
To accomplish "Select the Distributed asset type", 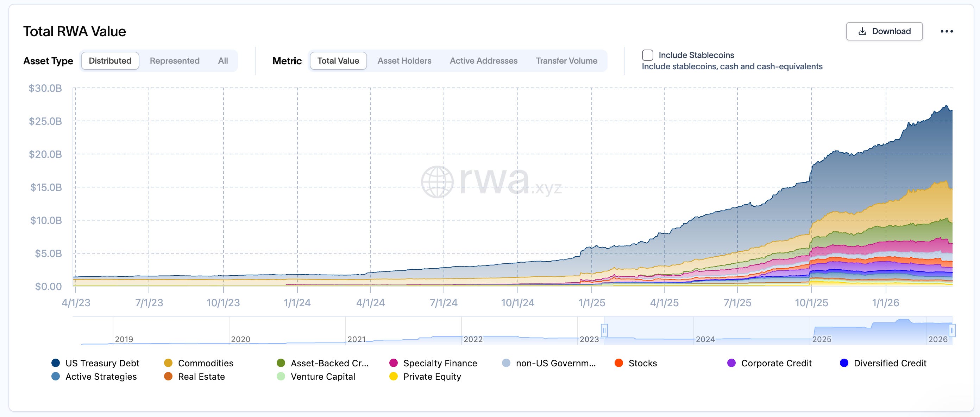I will coord(110,61).
